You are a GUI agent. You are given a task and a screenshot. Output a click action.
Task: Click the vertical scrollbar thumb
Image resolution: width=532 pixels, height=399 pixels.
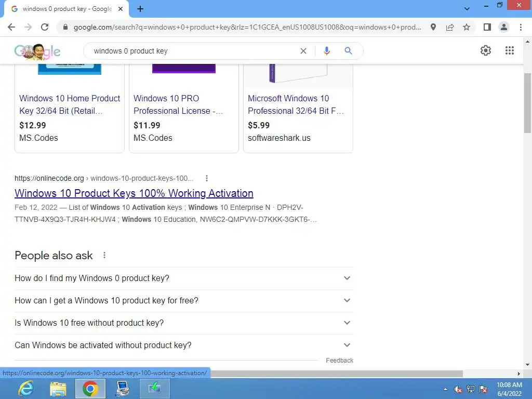pyautogui.click(x=527, y=103)
